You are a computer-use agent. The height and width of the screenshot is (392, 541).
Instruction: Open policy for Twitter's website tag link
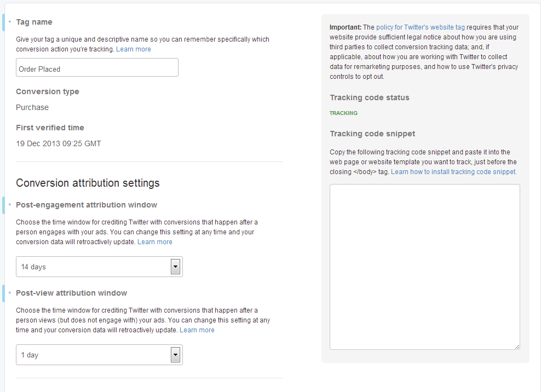[x=420, y=27]
